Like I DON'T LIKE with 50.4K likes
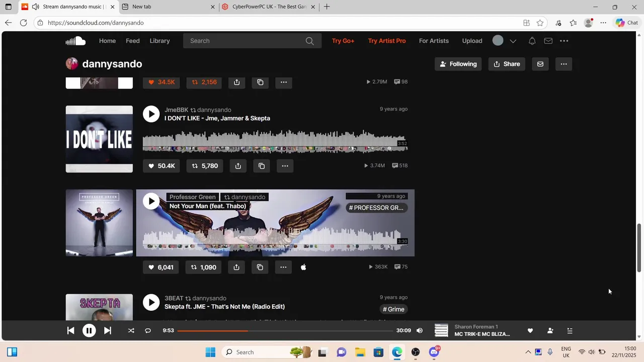644x362 pixels. [162, 166]
